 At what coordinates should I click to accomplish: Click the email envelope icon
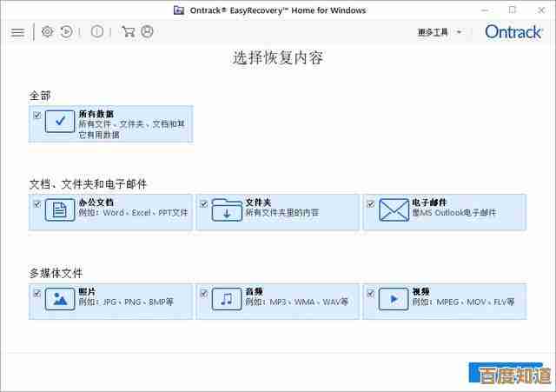click(x=394, y=210)
